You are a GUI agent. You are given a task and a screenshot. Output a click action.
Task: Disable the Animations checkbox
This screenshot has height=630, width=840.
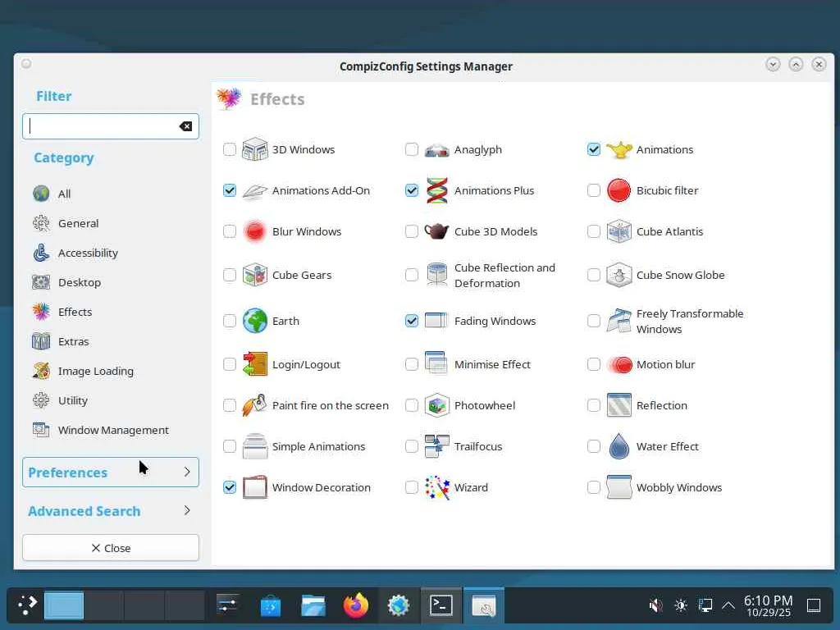coord(594,149)
